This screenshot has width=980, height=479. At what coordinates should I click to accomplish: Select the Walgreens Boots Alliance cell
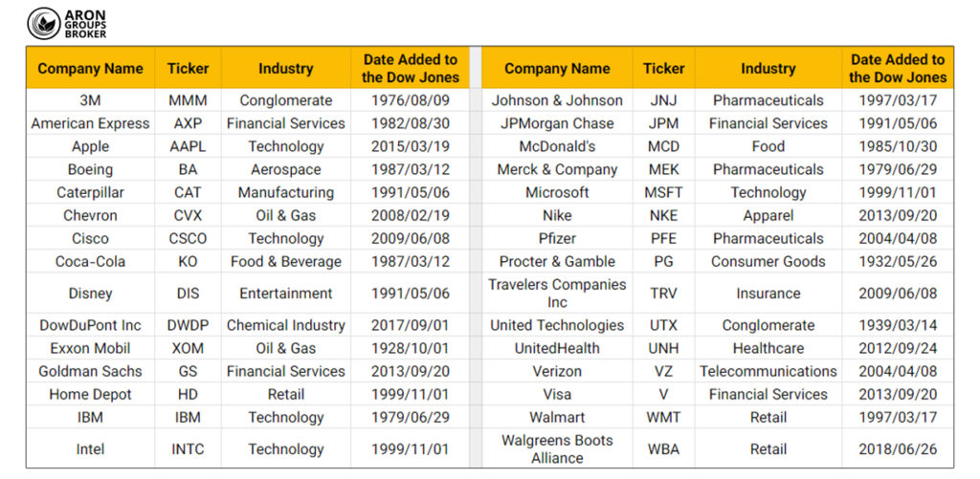pyautogui.click(x=557, y=449)
